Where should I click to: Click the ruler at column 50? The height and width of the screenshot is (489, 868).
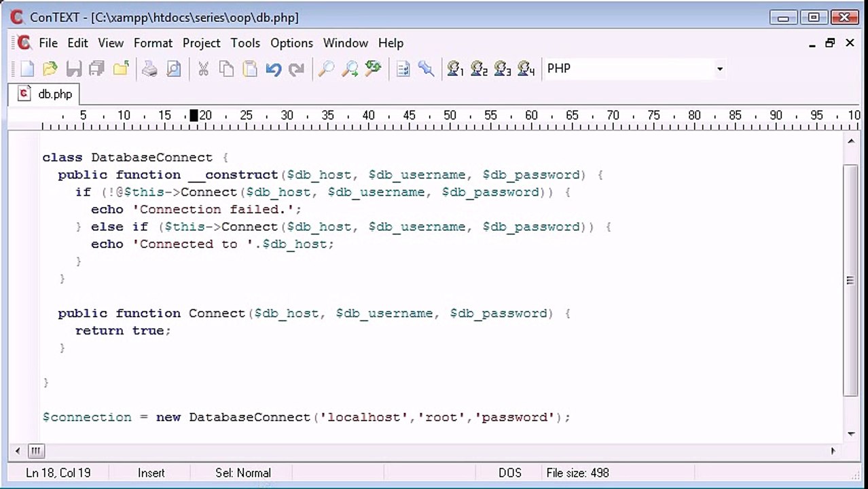point(450,116)
